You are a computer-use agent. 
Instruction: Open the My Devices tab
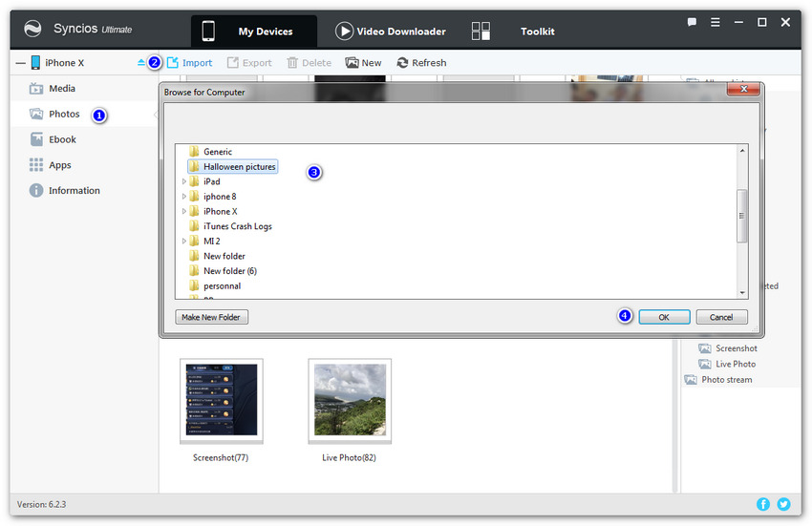pyautogui.click(x=254, y=32)
